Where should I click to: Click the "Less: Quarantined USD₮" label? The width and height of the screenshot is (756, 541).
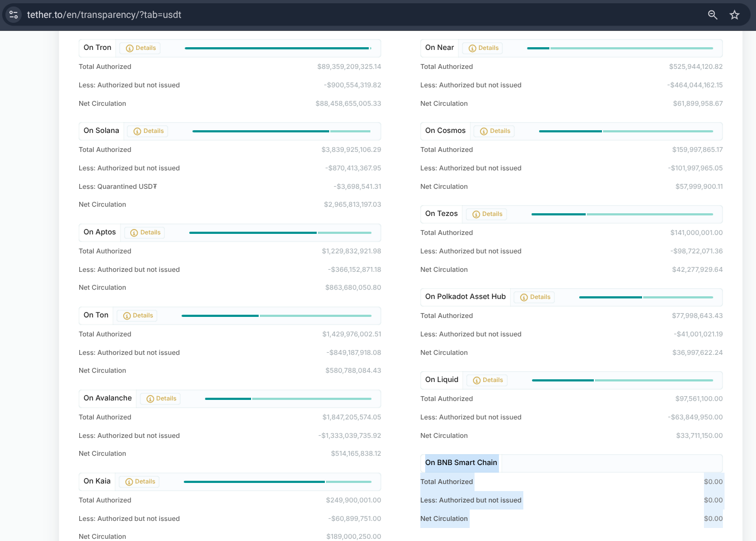coord(118,187)
